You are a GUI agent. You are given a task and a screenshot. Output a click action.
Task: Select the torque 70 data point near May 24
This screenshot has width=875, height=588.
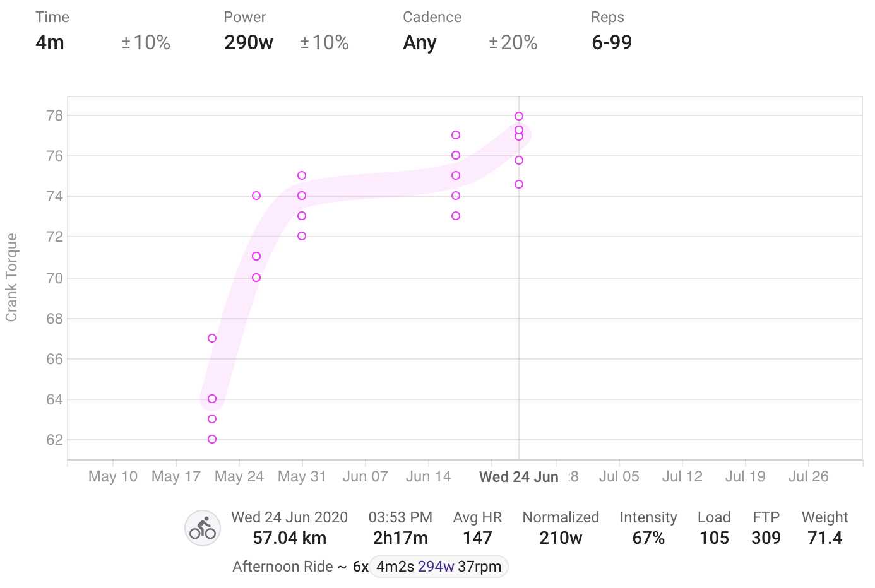(256, 278)
